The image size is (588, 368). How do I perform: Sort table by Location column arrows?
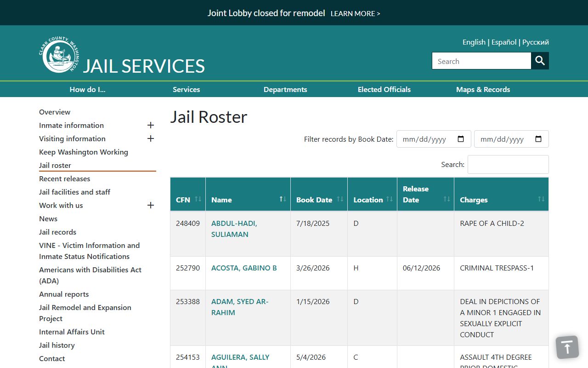tap(390, 199)
